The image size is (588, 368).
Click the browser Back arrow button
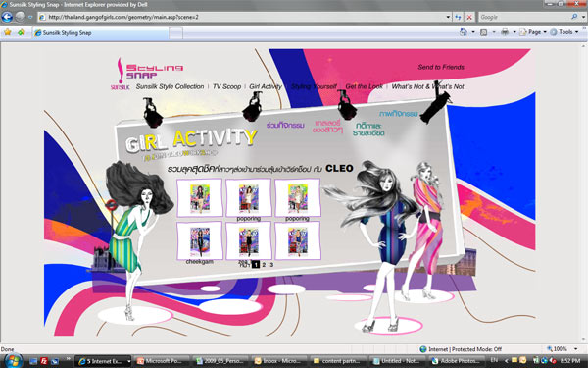[7, 17]
